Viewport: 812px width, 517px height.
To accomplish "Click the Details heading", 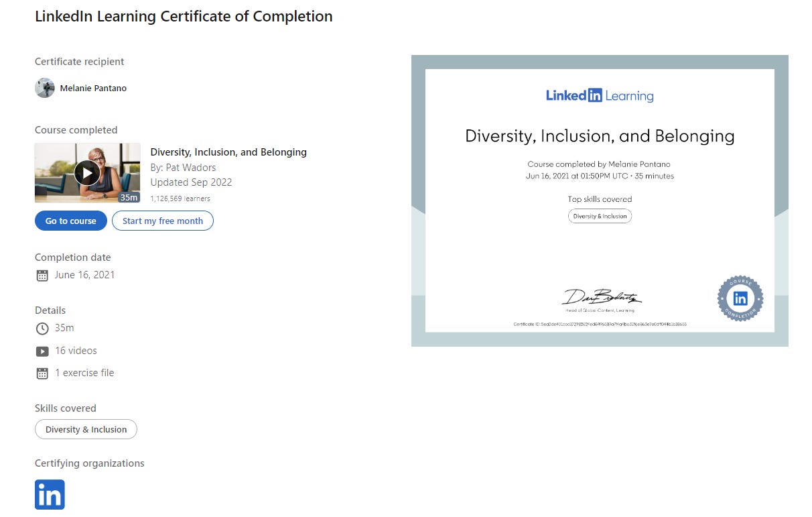I will click(50, 310).
